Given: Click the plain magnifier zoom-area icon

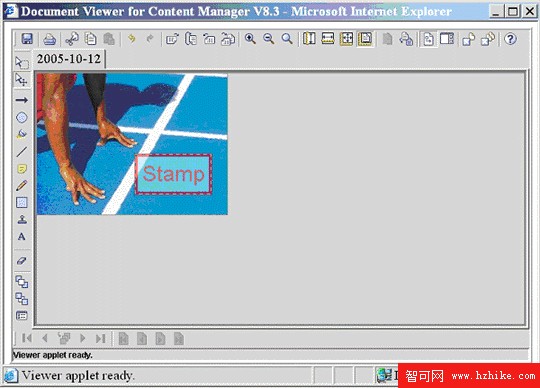Looking at the screenshot, I should point(287,39).
